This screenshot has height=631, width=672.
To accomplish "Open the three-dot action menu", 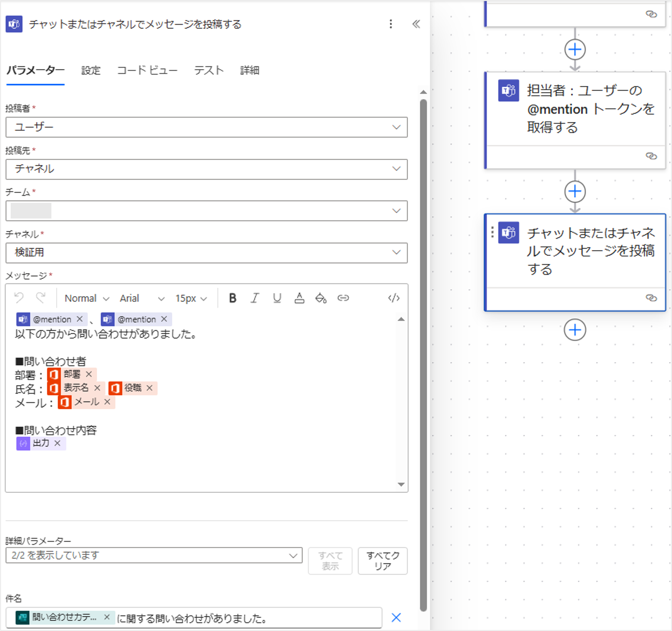I will (391, 24).
